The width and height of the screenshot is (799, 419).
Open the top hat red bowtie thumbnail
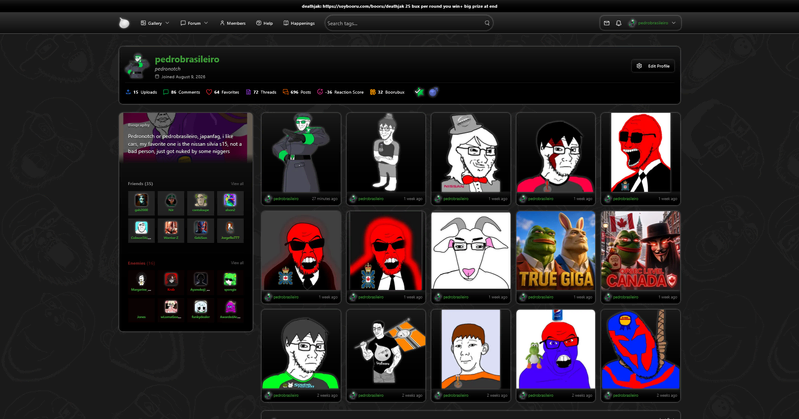coord(471,152)
